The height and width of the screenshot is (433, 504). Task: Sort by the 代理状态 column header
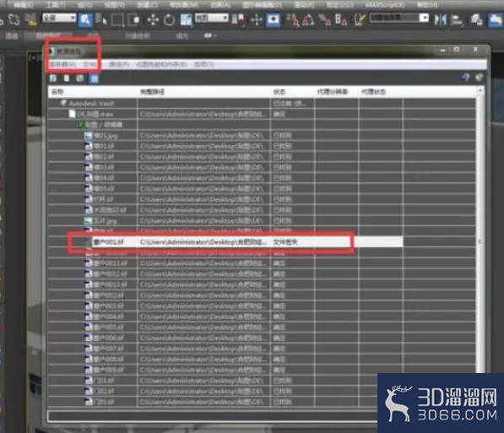380,92
